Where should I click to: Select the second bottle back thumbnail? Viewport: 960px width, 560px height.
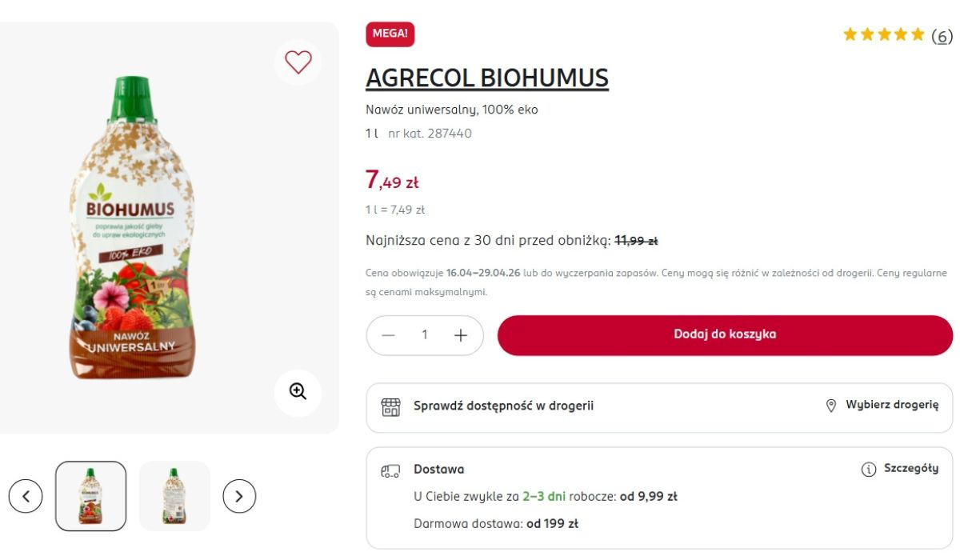click(x=174, y=496)
